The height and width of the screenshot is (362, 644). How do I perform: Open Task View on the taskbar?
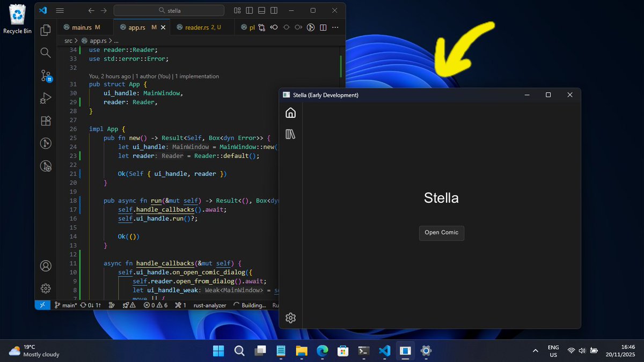[x=260, y=351]
